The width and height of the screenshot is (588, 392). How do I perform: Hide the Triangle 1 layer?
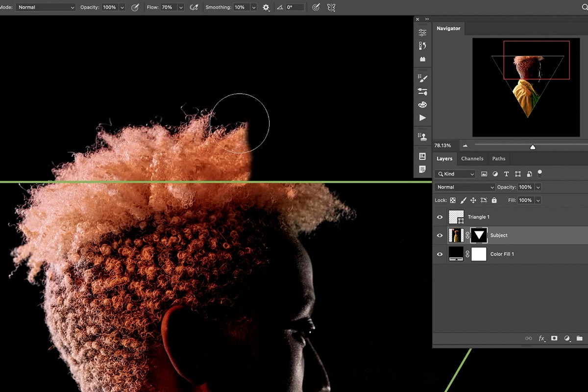440,217
